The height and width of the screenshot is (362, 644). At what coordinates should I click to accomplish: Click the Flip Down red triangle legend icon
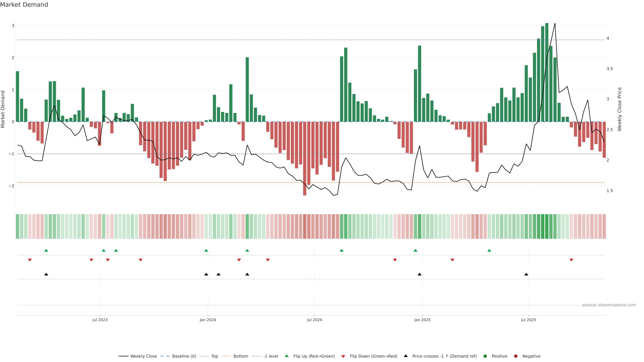coord(343,356)
